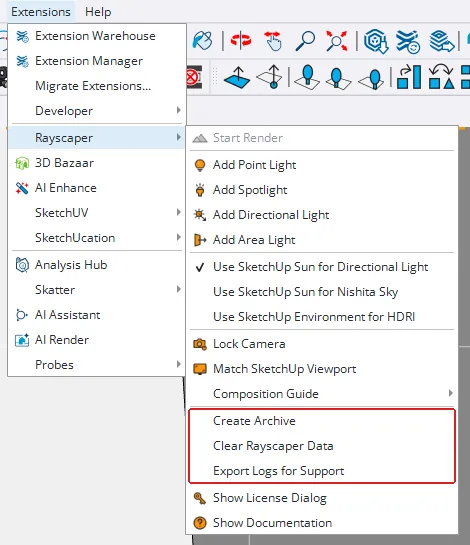Select Clear Rayscaper Data

[322, 446]
